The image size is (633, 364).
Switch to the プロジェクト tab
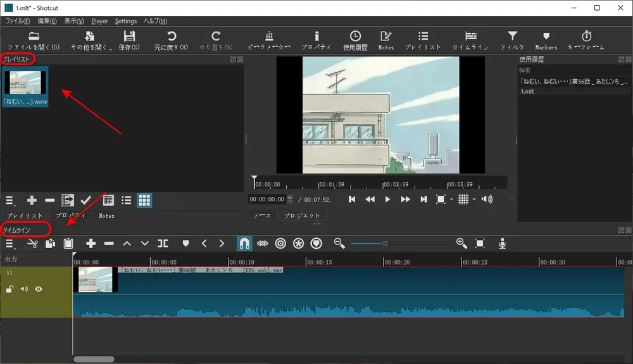click(302, 216)
